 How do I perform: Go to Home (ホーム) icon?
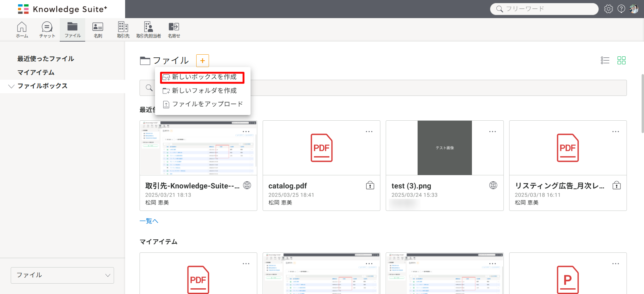pyautogui.click(x=22, y=30)
